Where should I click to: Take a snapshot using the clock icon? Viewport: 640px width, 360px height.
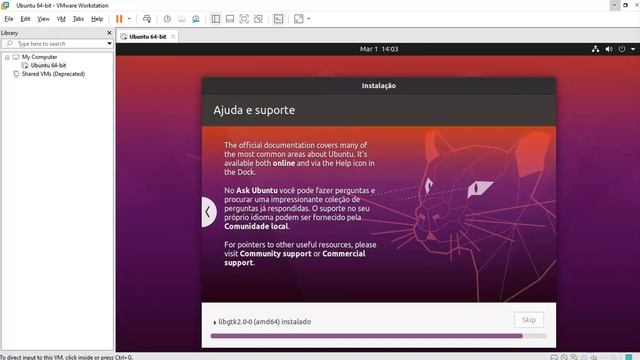click(x=167, y=19)
